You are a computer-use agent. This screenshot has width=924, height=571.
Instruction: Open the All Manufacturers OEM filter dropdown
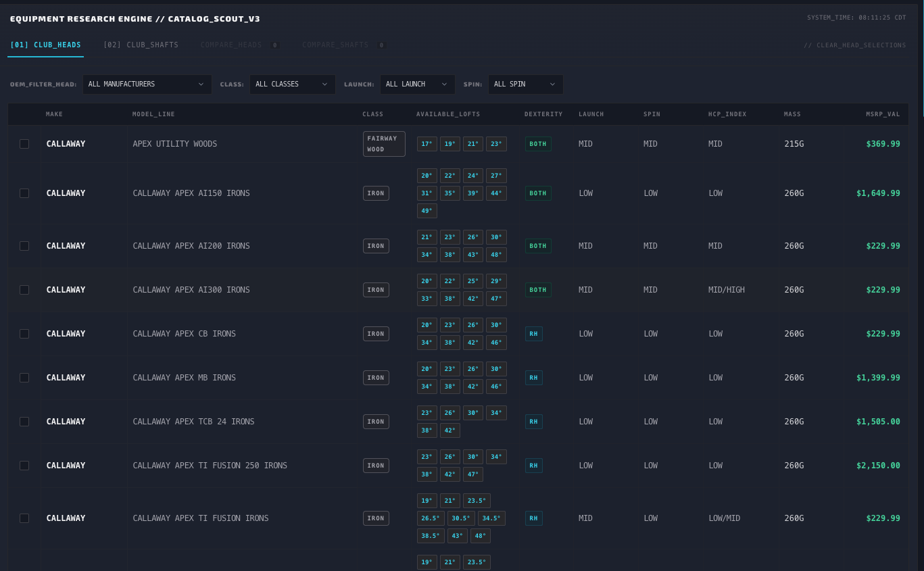(147, 84)
